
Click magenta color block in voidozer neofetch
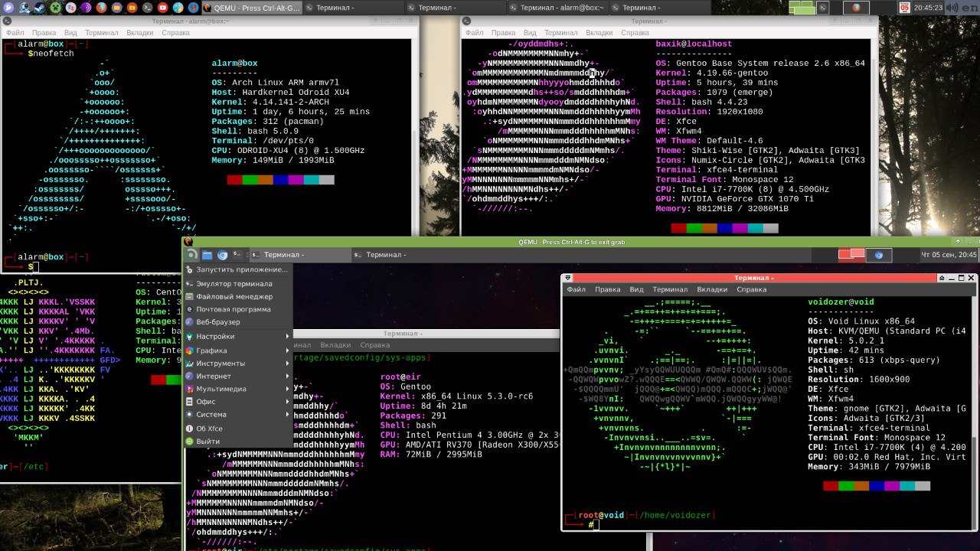coord(892,486)
